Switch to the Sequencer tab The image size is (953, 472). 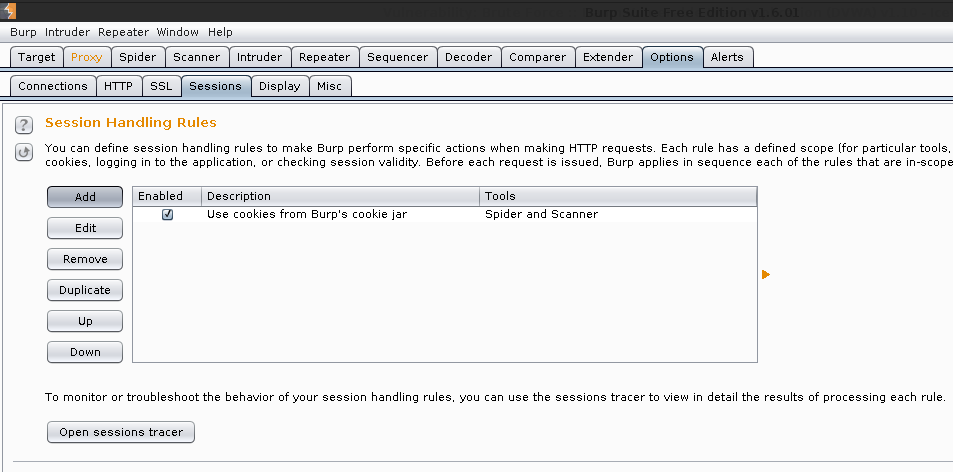click(397, 57)
